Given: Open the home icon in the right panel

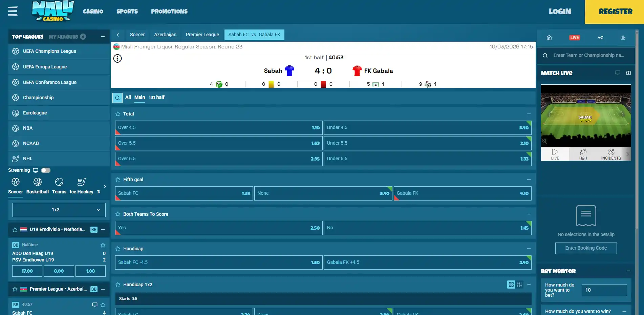Looking at the screenshot, I should 549,38.
